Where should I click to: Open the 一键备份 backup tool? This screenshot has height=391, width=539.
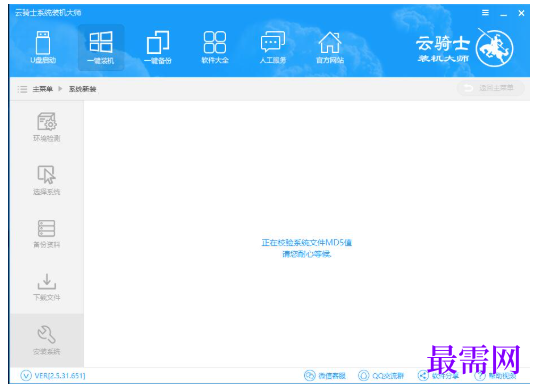[158, 47]
